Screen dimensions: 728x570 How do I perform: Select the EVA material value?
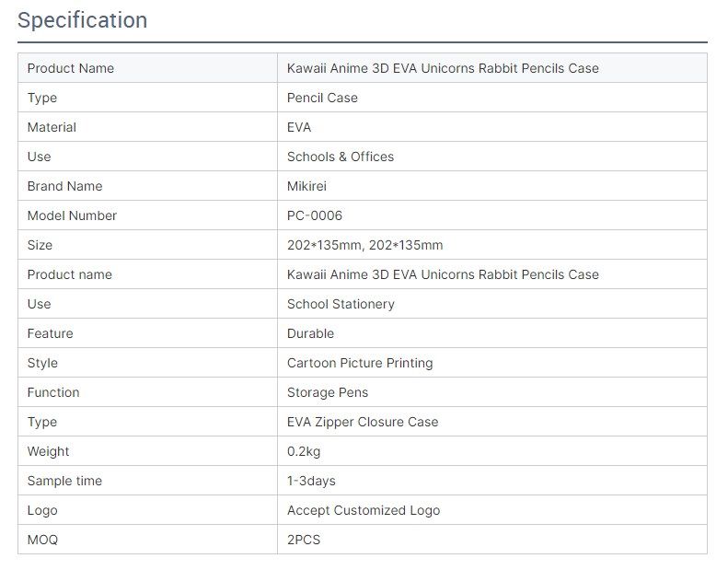(299, 127)
